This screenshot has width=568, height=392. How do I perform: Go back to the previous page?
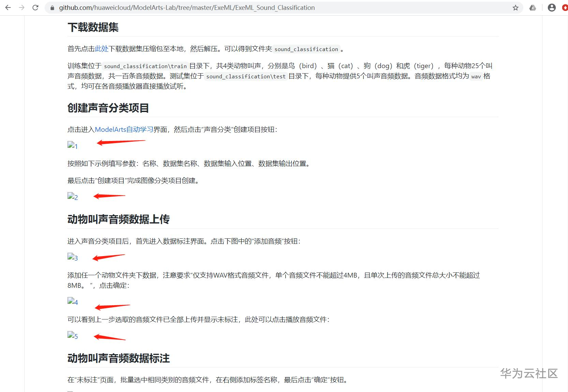8,7
